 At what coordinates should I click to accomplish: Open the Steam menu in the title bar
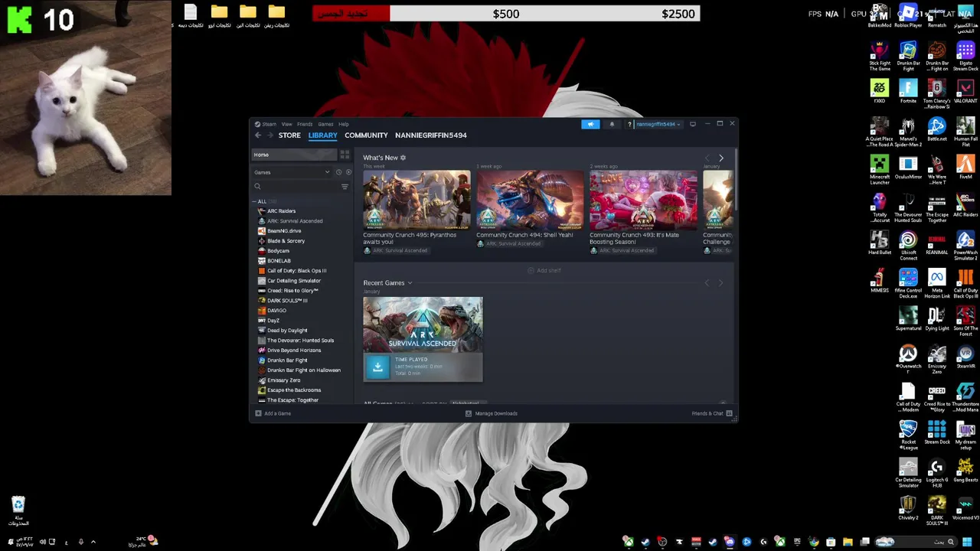pos(266,124)
